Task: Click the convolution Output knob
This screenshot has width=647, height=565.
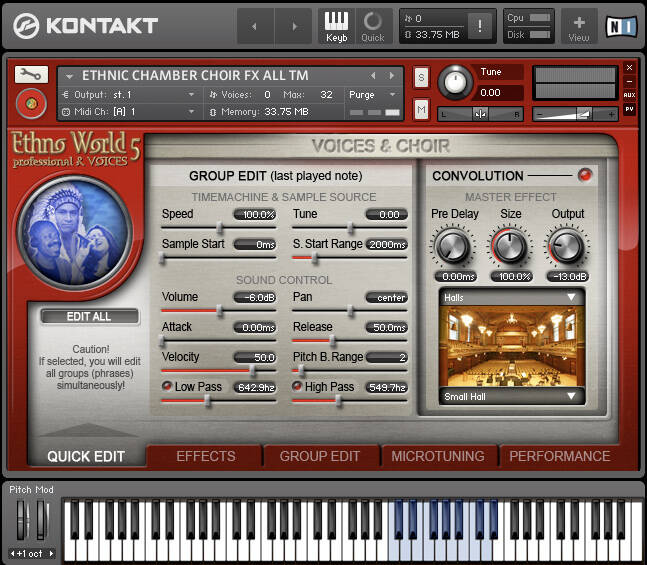Action: pyautogui.click(x=567, y=247)
